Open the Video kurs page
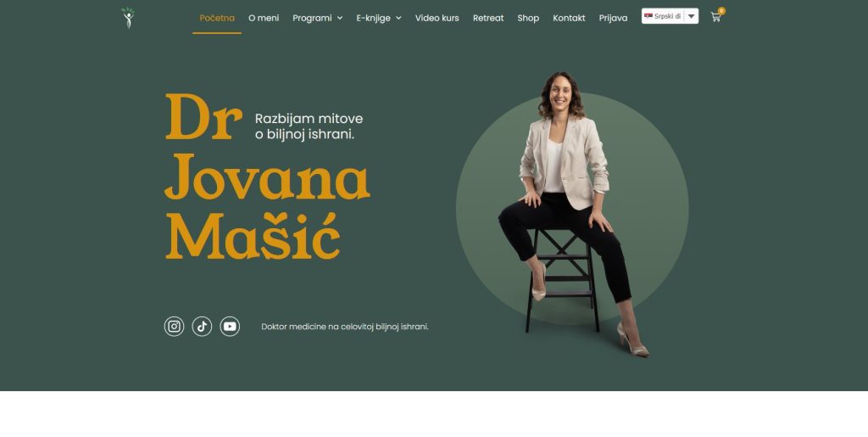Viewport: 868px width, 437px height. (437, 18)
